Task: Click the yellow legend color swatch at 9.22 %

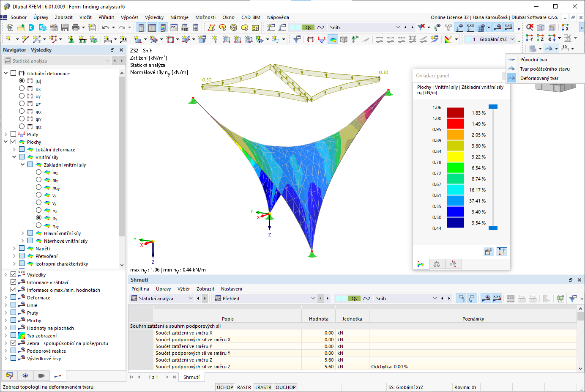Action: pyautogui.click(x=455, y=156)
